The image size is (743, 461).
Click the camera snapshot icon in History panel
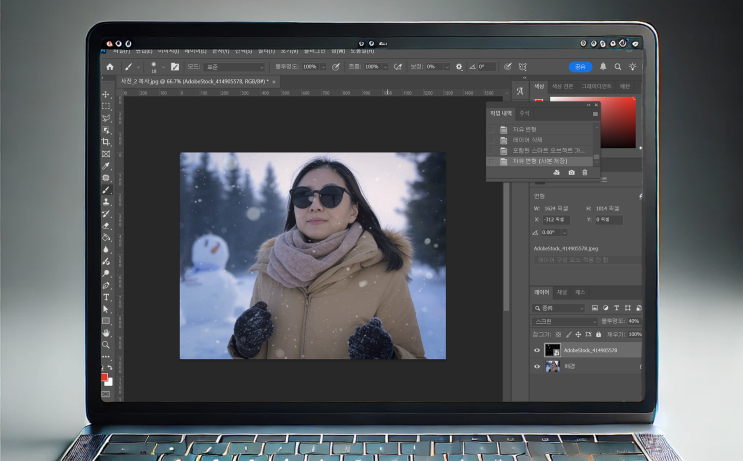(571, 173)
